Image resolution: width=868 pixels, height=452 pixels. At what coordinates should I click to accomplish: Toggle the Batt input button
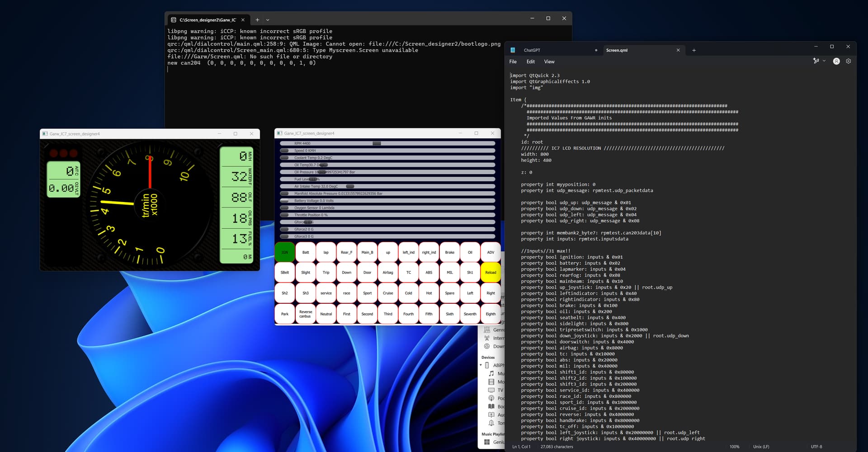tap(306, 252)
